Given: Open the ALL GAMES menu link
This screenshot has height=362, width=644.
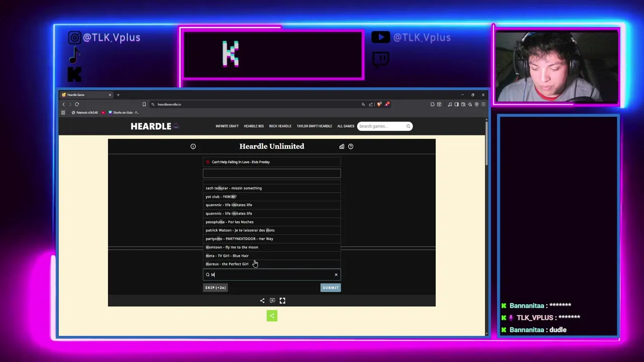Looking at the screenshot, I should point(346,126).
